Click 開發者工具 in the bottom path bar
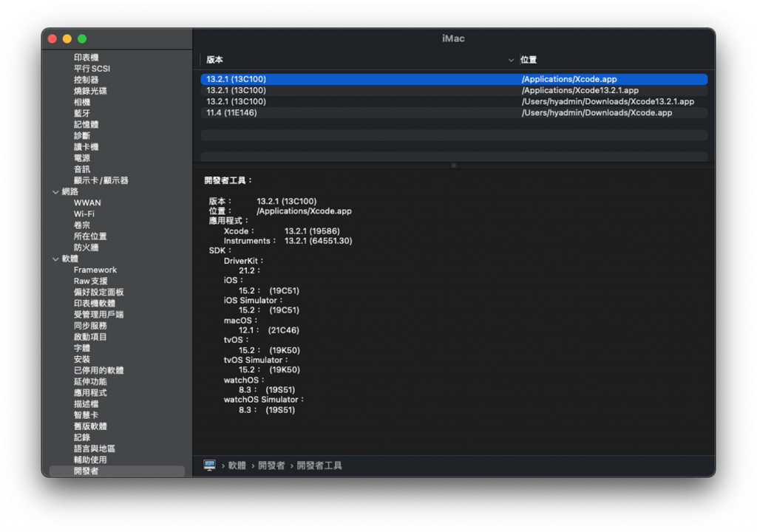 tap(319, 465)
